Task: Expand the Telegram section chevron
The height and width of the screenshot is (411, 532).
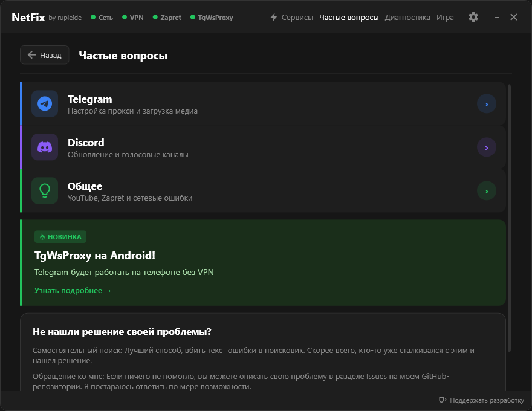Action: [487, 104]
